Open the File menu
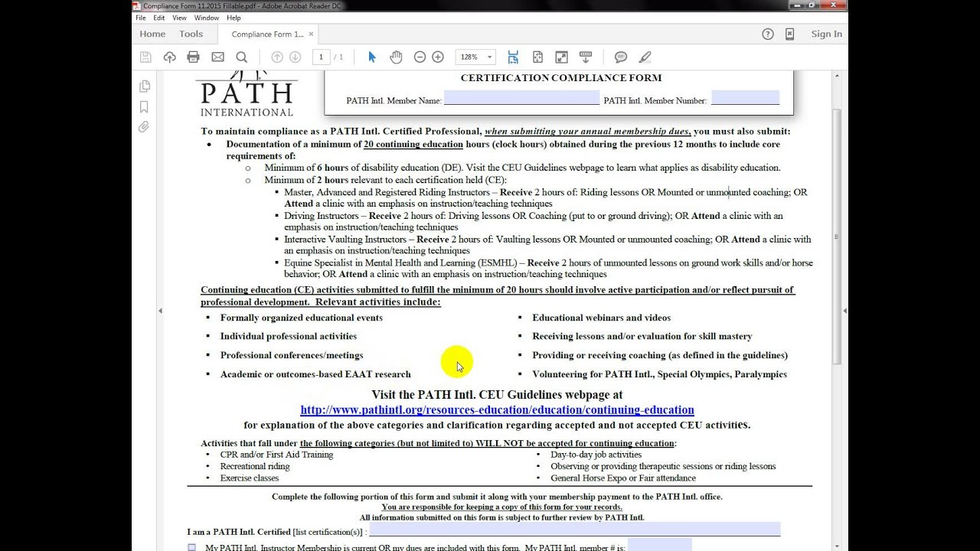 (141, 18)
